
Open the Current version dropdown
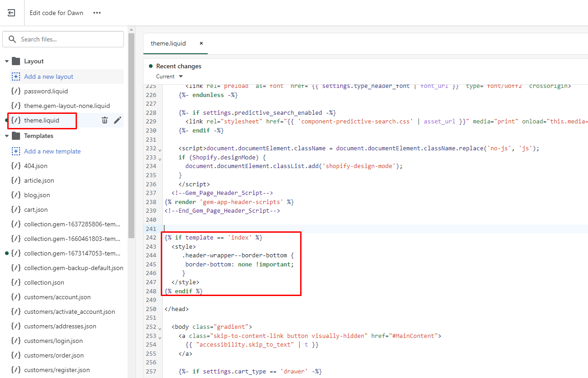point(169,77)
